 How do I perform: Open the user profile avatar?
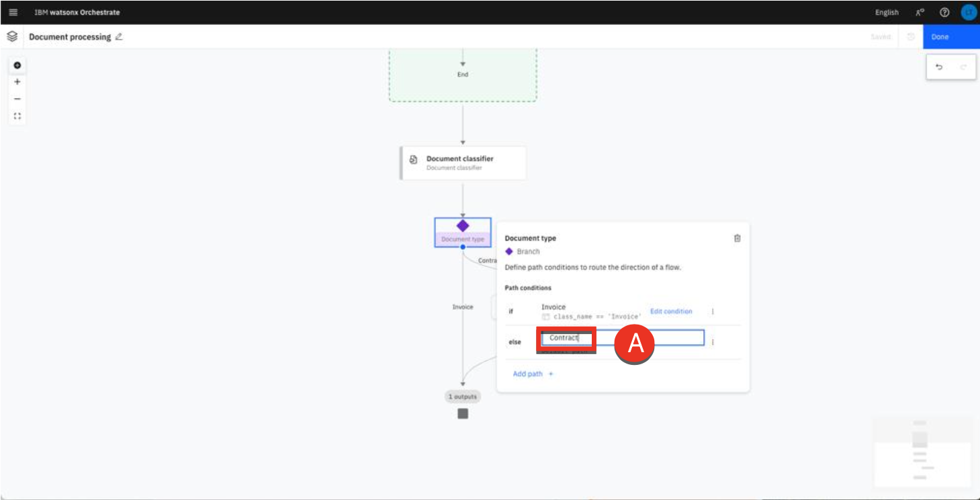(x=968, y=12)
